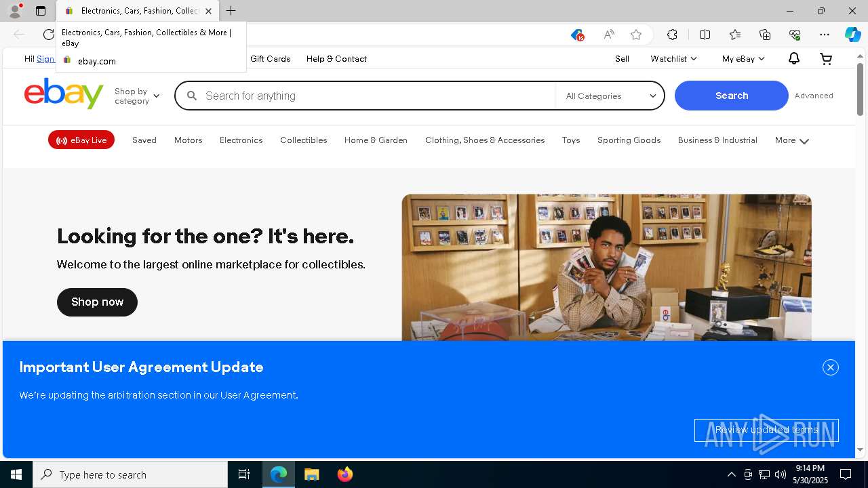Image resolution: width=868 pixels, height=488 pixels.
Task: Click the browser refresh icon
Action: tap(48, 35)
